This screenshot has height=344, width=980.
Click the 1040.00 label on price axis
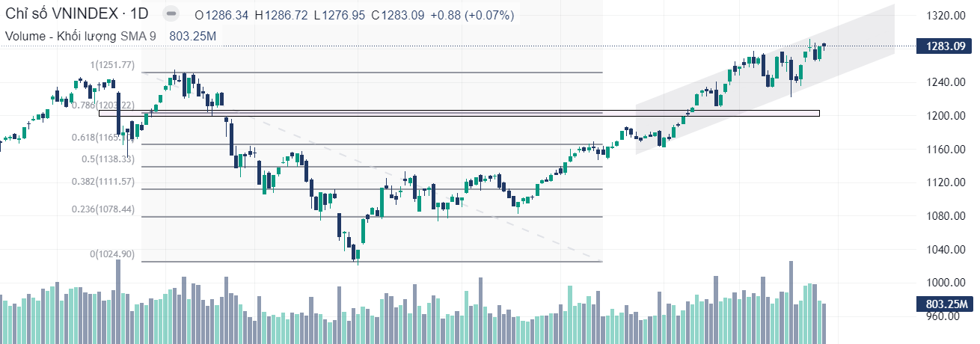click(x=942, y=250)
